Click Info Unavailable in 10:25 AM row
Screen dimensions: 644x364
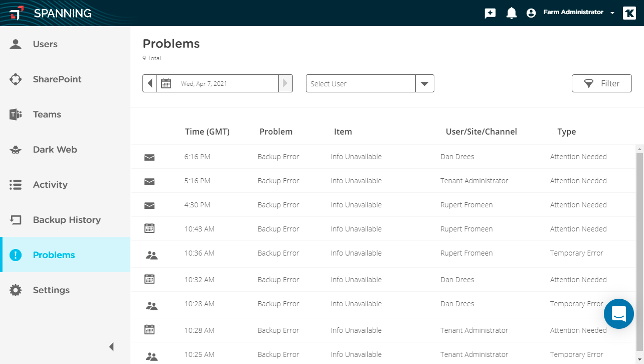pos(356,354)
